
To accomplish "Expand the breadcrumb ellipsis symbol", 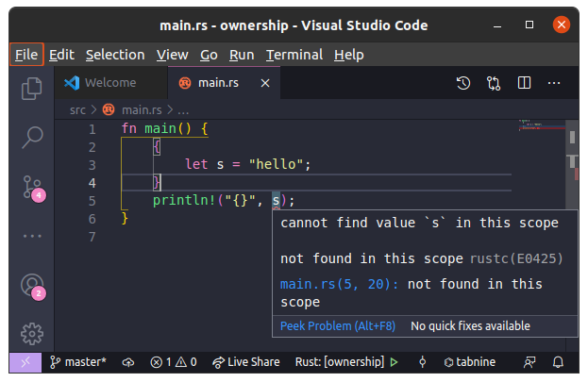I will [x=183, y=110].
